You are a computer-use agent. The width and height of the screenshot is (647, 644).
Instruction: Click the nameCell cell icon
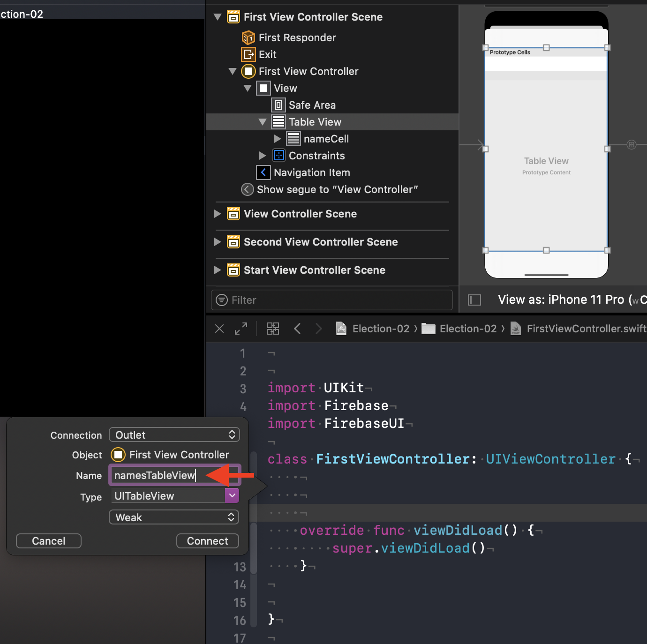293,139
